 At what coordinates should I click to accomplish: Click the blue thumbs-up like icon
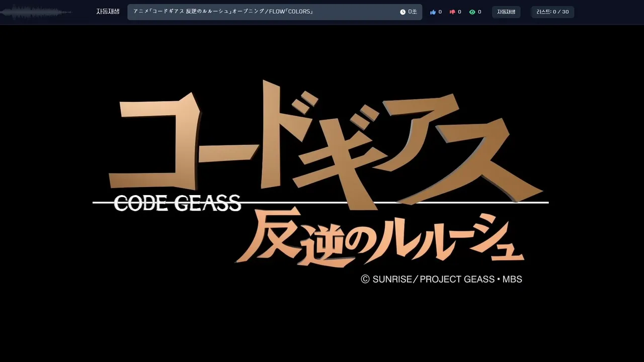coord(433,12)
